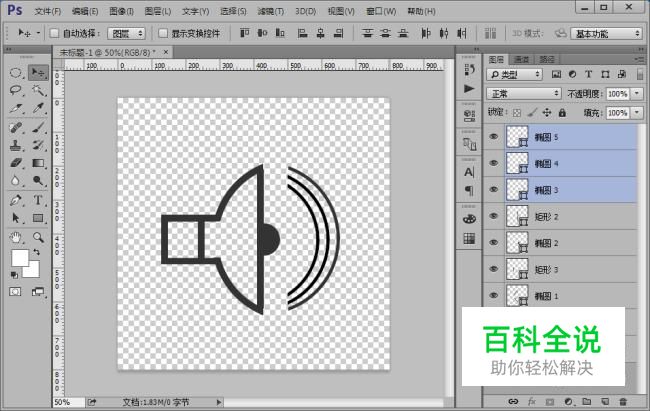The height and width of the screenshot is (411, 650).
Task: Click the 50% zoom level field
Action: [68, 402]
